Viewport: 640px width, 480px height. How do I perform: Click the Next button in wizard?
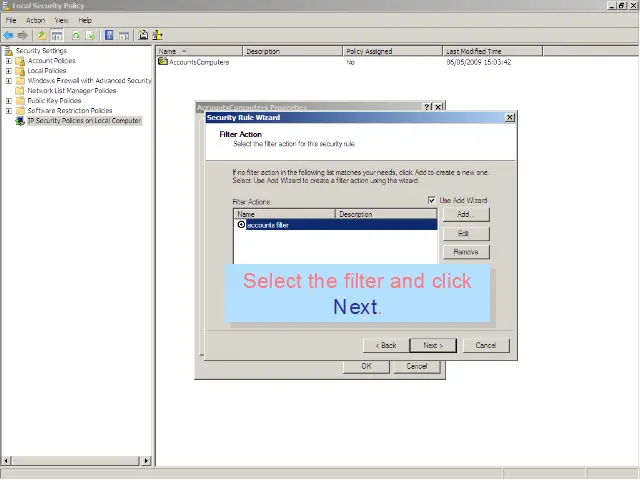(433, 345)
